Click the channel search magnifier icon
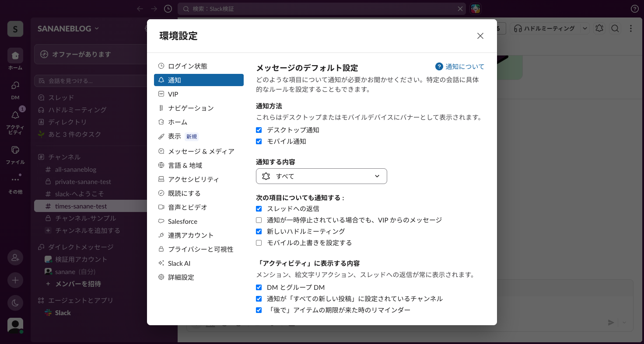 tap(615, 28)
